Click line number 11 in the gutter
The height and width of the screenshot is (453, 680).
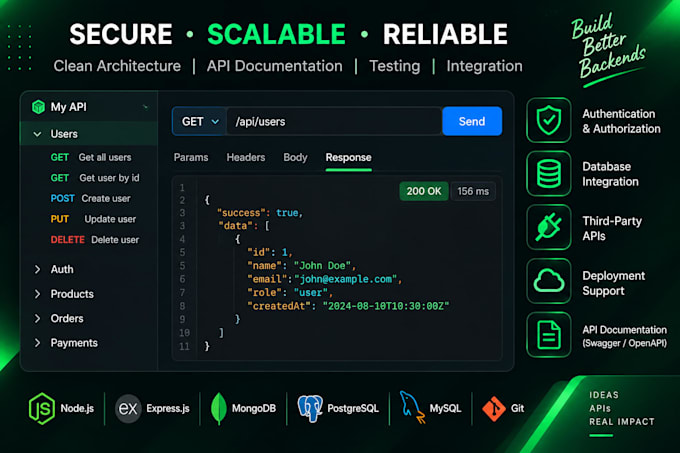pos(184,346)
